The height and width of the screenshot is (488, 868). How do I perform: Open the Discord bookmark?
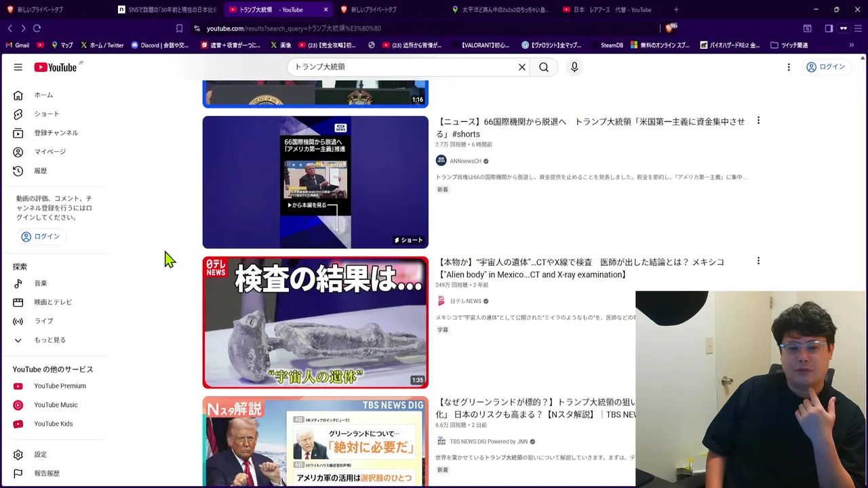(160, 45)
